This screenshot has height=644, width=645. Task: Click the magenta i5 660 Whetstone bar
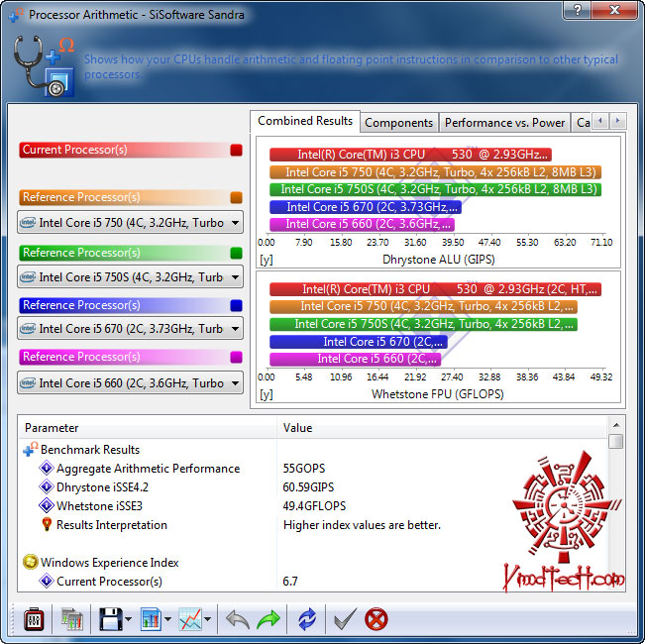pos(355,359)
